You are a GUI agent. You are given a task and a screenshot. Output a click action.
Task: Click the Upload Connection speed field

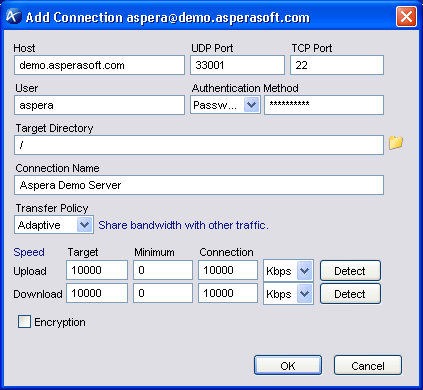pos(228,270)
